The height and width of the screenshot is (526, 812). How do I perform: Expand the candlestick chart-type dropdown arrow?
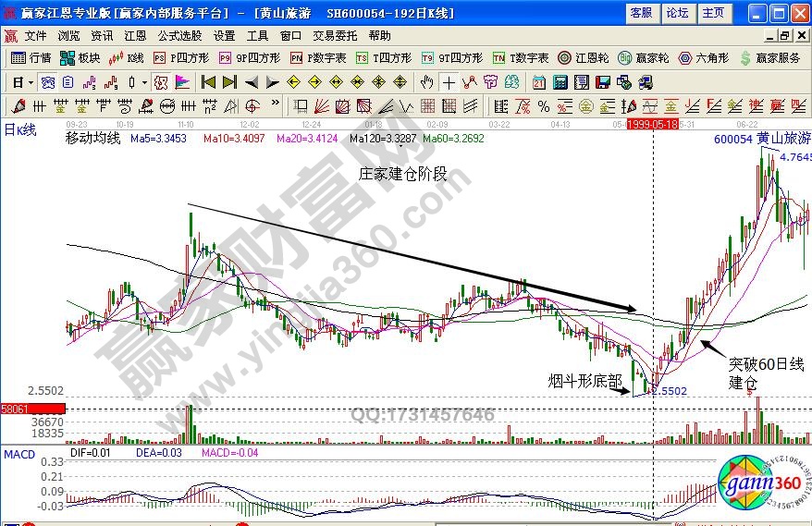point(144,82)
